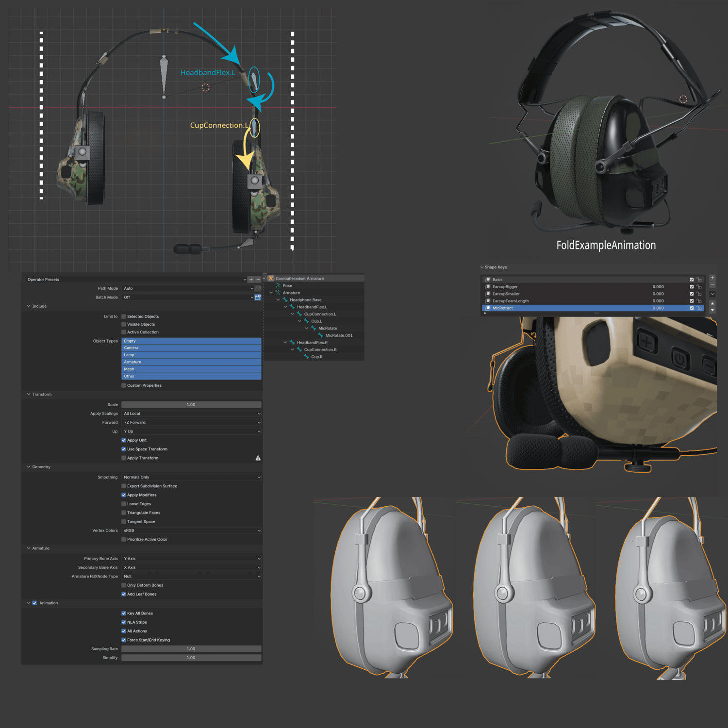The height and width of the screenshot is (728, 728).
Task: Open the Path Mode dropdown
Action: 188,288
